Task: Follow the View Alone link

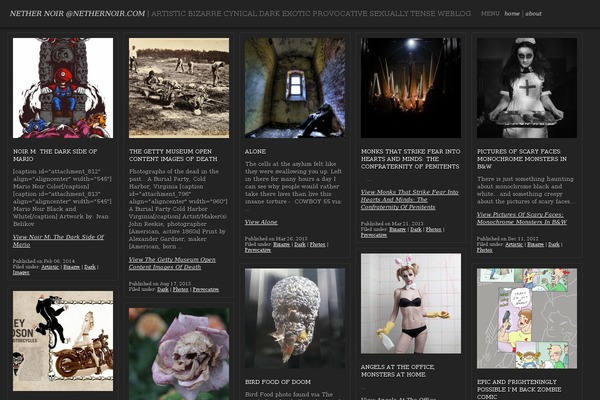Action: pyautogui.click(x=261, y=222)
